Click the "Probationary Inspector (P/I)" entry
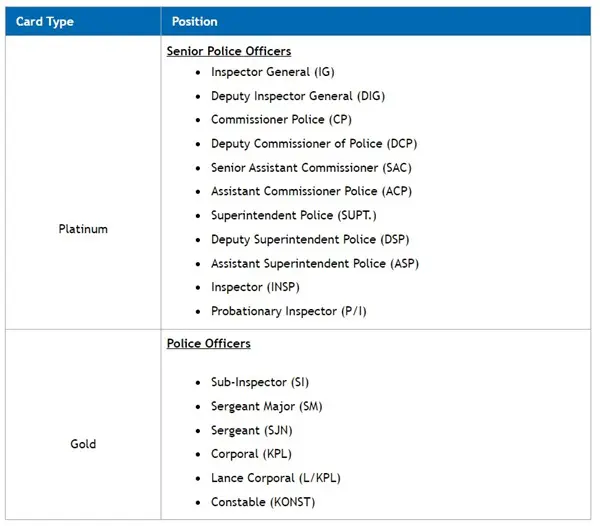Viewport: 600px width, 526px height. coord(289,311)
